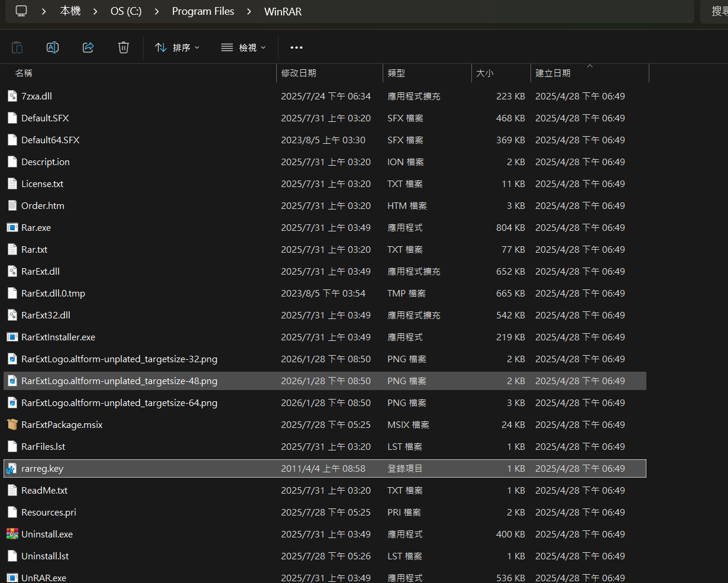Select the RarExtPackage.msix box icon
Image resolution: width=728 pixels, height=583 pixels.
[12, 424]
